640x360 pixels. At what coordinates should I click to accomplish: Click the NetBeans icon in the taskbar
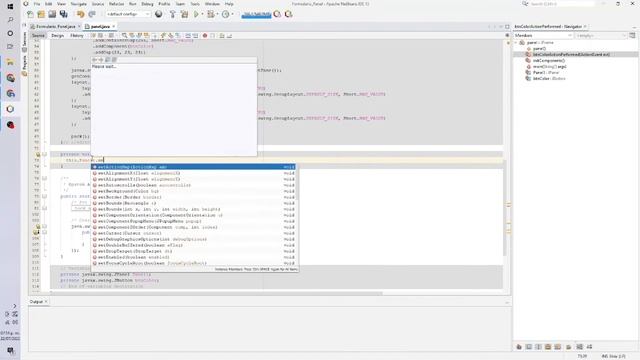pos(10,109)
